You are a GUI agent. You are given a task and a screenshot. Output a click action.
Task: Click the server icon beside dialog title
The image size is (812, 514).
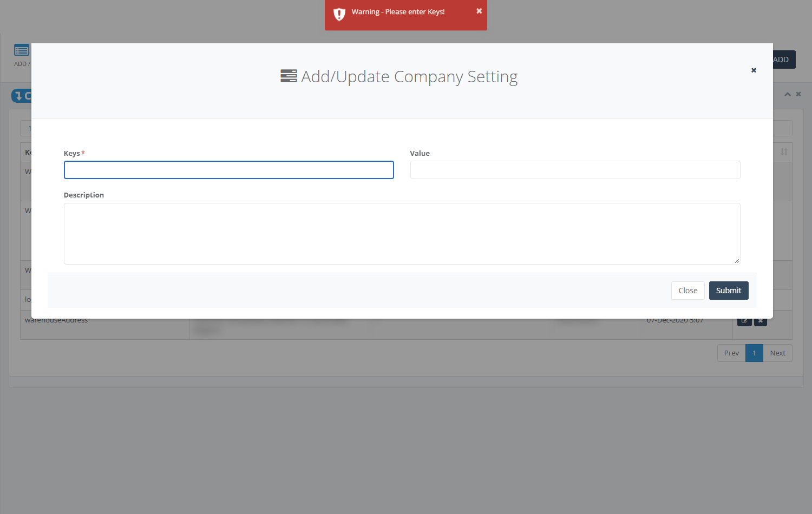[289, 76]
